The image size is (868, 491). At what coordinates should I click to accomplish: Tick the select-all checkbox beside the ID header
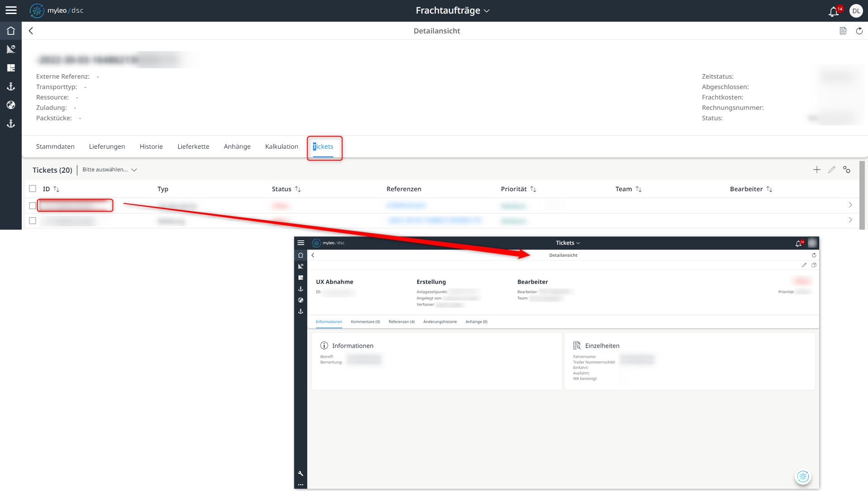[33, 189]
